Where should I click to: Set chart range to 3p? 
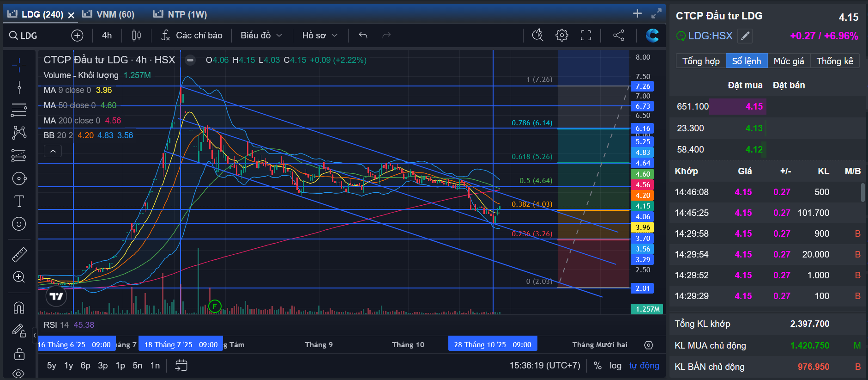pos(103,366)
